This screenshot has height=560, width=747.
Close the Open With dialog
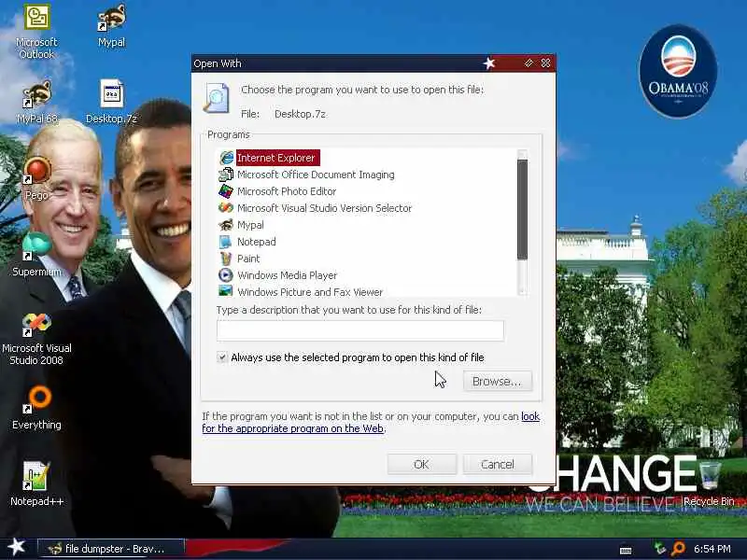click(x=546, y=63)
